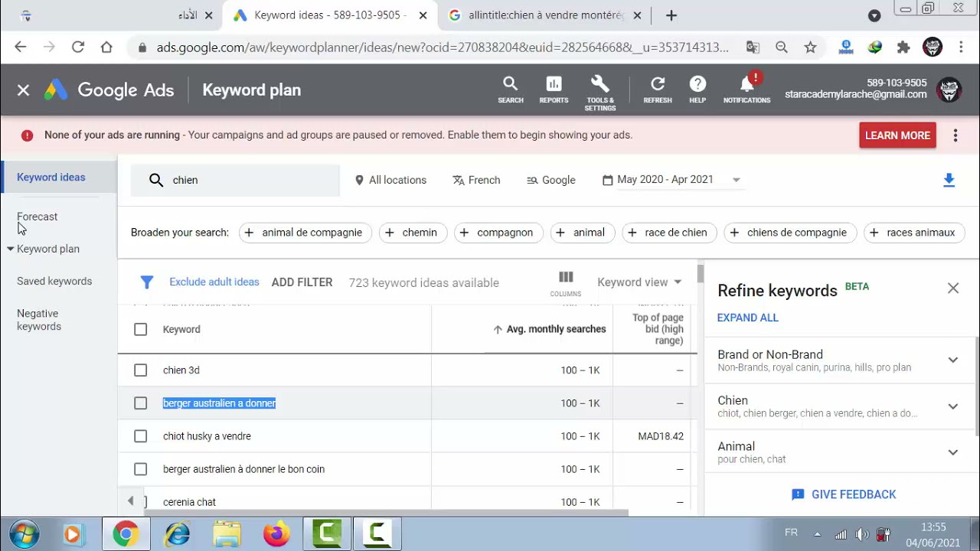980x551 pixels.
Task: Open volume control in system tray
Action: [862, 534]
